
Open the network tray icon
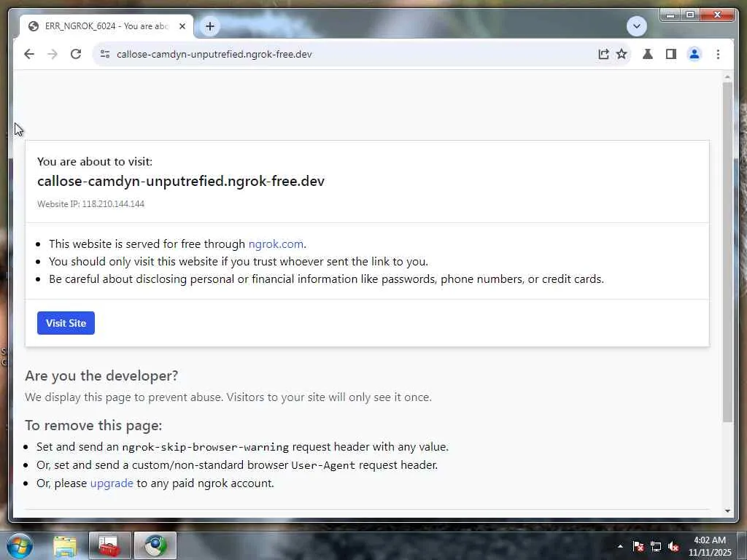(656, 546)
